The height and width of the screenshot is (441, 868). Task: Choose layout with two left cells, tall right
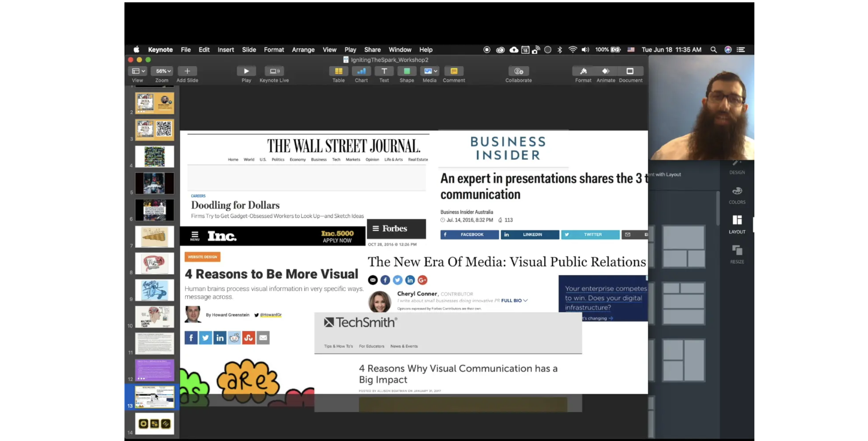[684, 361]
